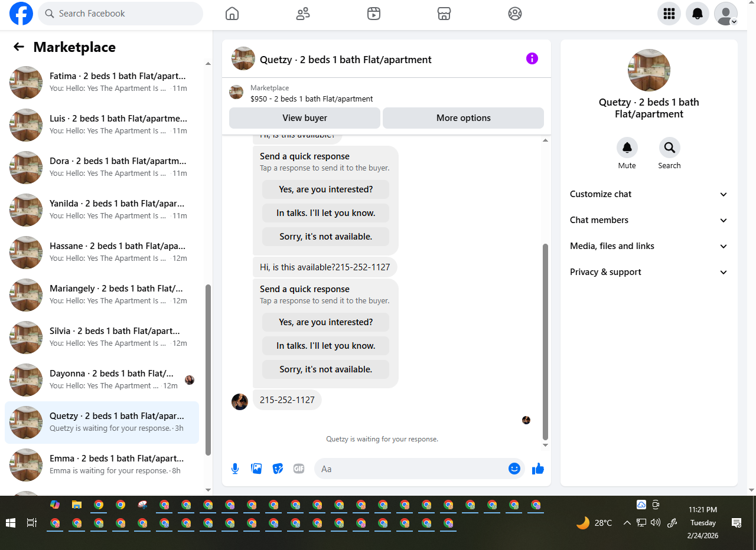This screenshot has width=756, height=550.
Task: Open the Friends icon in top navigation
Action: click(303, 14)
